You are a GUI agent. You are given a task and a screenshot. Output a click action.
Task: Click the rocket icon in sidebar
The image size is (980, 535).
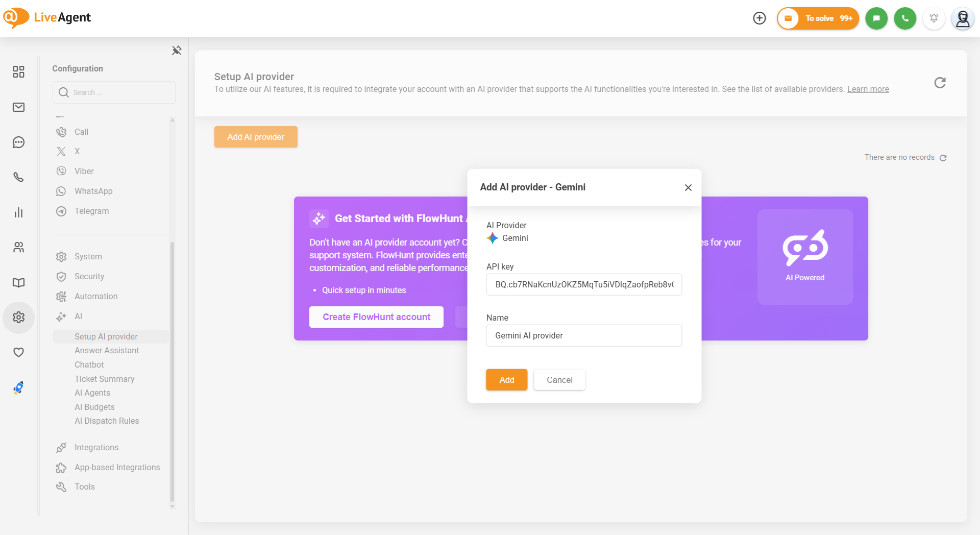pyautogui.click(x=19, y=388)
